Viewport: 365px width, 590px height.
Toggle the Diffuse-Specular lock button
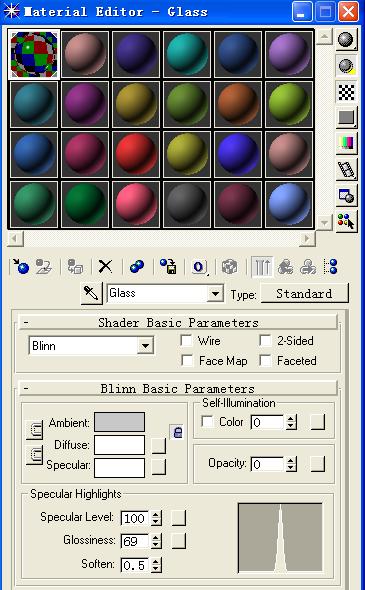[x=34, y=455]
